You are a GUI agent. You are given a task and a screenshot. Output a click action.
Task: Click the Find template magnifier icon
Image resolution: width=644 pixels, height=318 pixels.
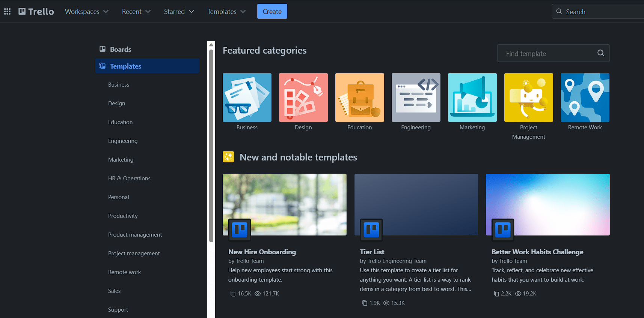(601, 53)
